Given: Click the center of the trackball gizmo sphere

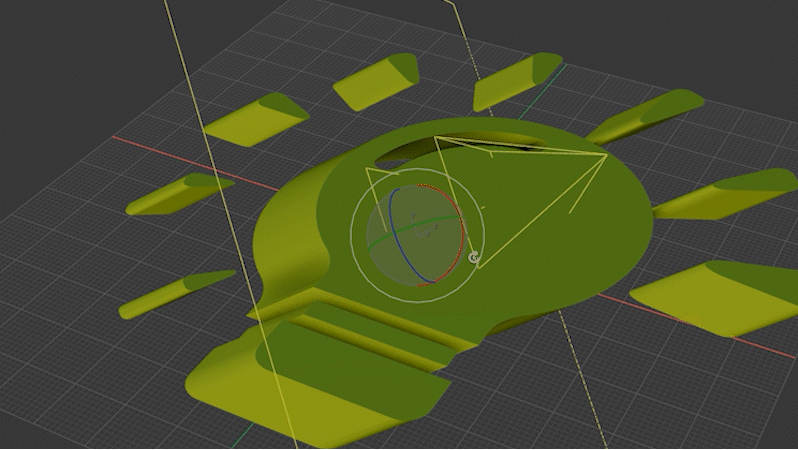Looking at the screenshot, I should pos(416,234).
